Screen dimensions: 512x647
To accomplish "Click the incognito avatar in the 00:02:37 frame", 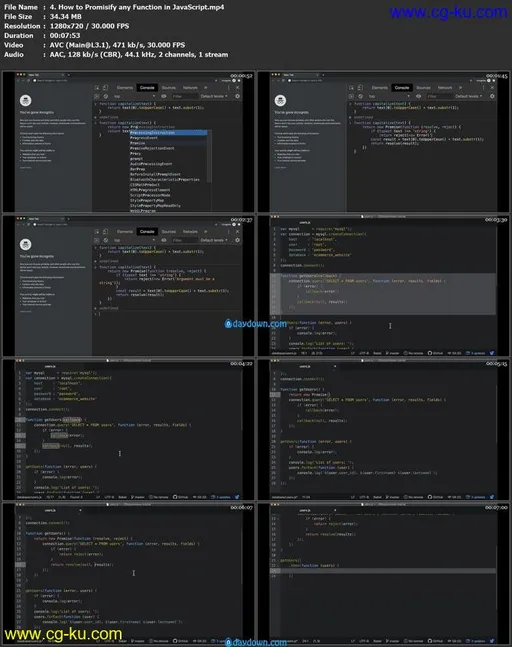I will click(x=26, y=244).
